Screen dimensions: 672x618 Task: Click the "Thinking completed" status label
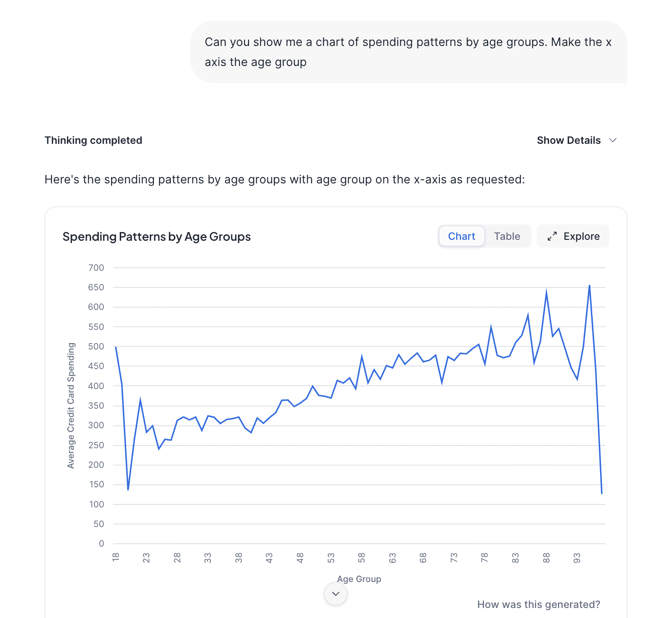click(x=93, y=140)
